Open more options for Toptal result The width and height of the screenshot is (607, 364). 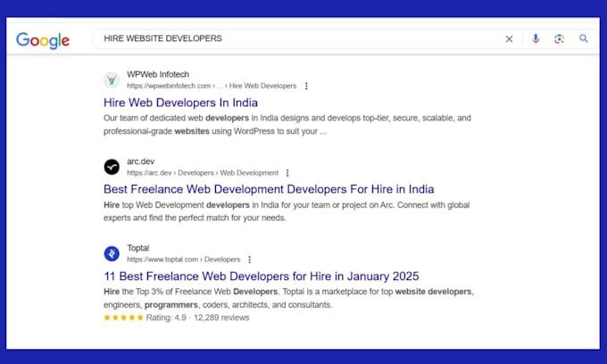pos(250,260)
